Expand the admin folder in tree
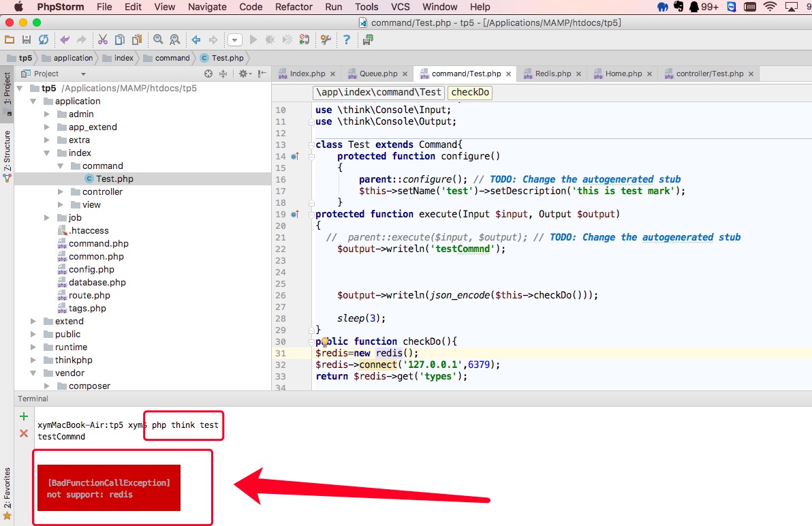Image resolution: width=812 pixels, height=526 pixels. point(47,114)
